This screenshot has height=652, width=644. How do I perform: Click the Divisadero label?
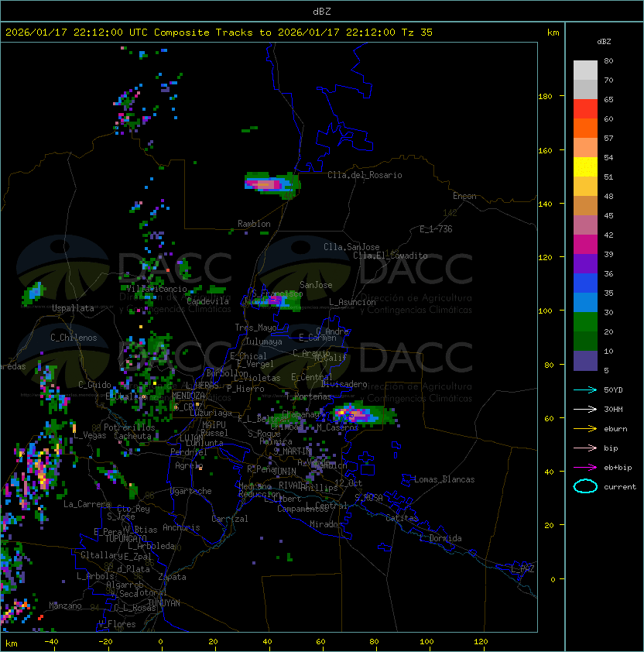point(344,384)
